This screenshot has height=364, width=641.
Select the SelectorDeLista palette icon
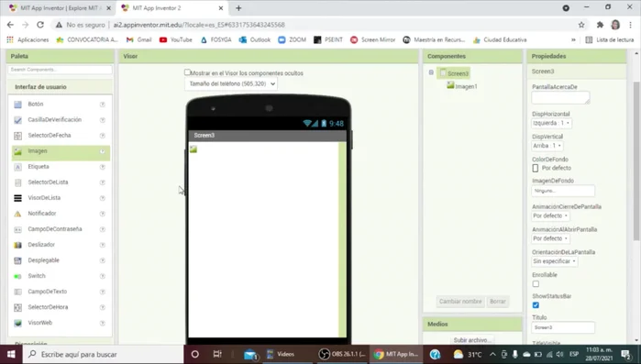17,182
